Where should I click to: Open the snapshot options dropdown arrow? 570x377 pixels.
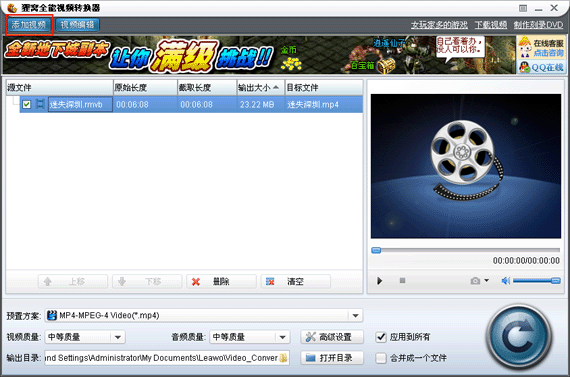tap(486, 281)
